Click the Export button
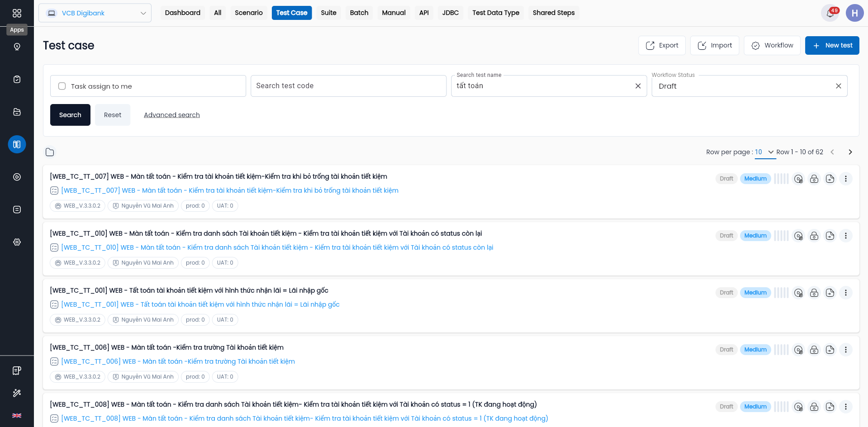This screenshot has height=427, width=868. [662, 45]
